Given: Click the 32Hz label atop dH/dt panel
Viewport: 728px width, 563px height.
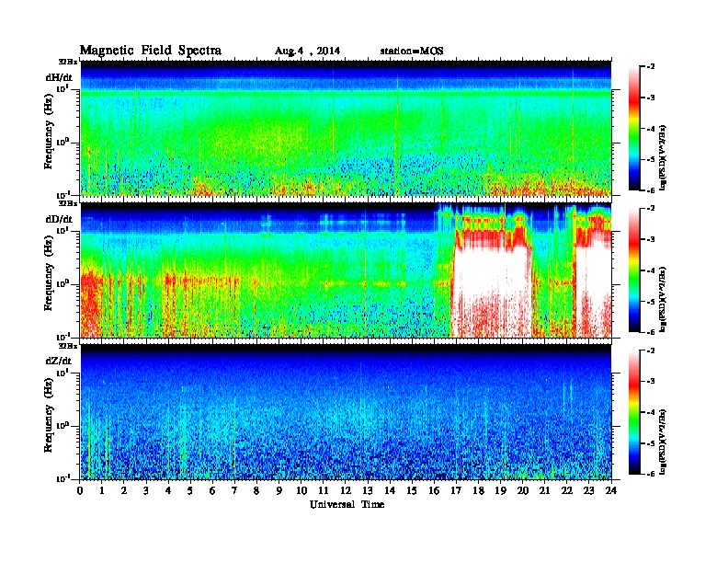Looking at the screenshot, I should click(x=67, y=62).
